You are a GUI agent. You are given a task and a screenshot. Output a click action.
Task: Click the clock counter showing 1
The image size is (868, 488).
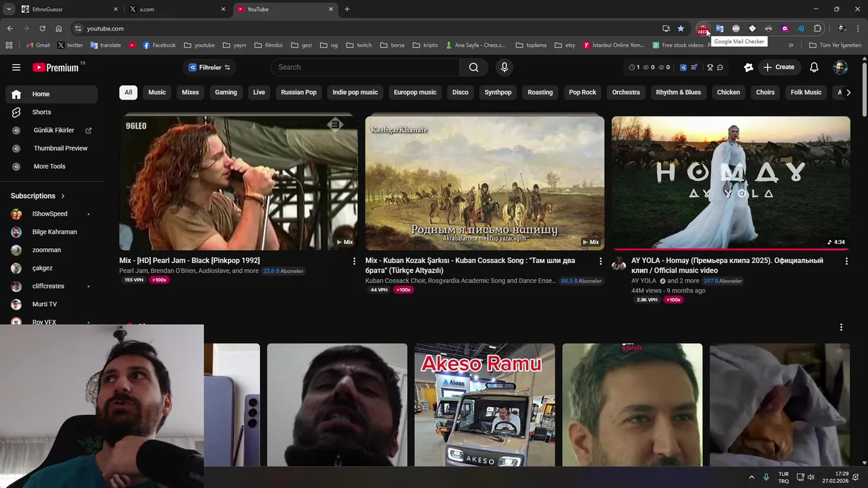(634, 67)
